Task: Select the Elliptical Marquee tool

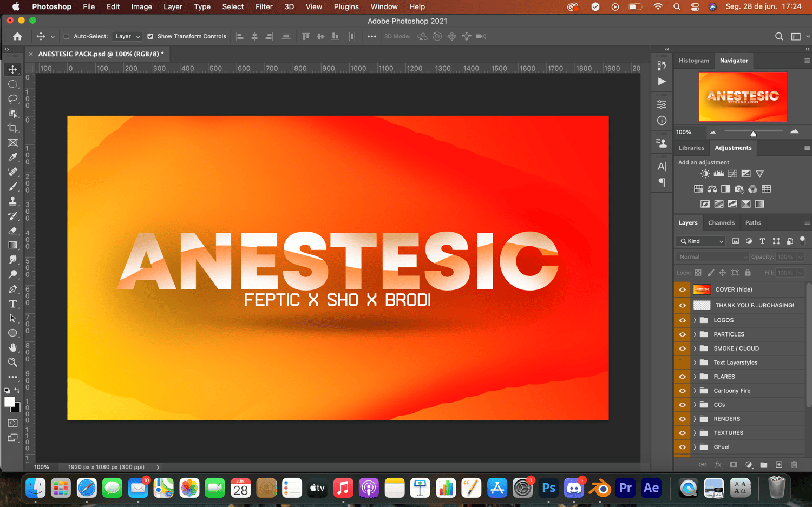Action: (x=13, y=84)
